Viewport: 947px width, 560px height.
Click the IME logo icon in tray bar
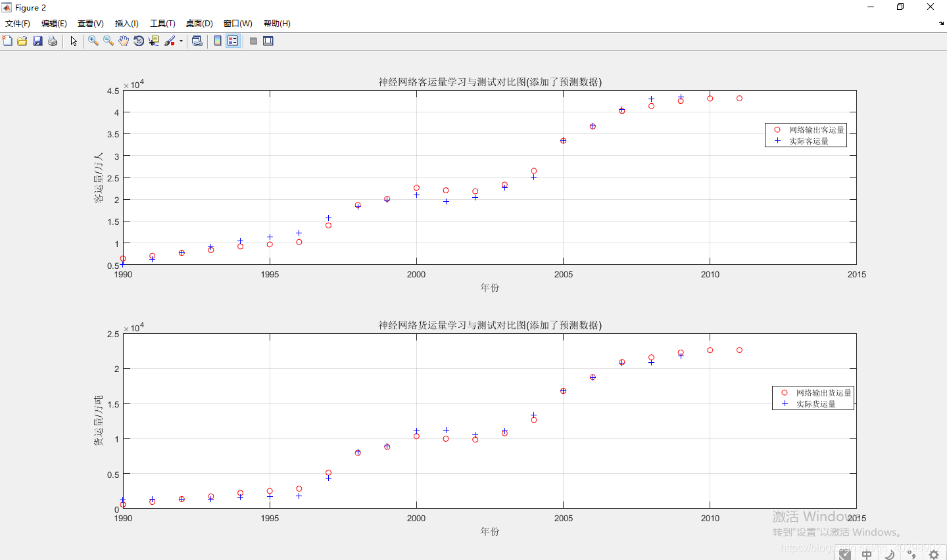pos(845,555)
